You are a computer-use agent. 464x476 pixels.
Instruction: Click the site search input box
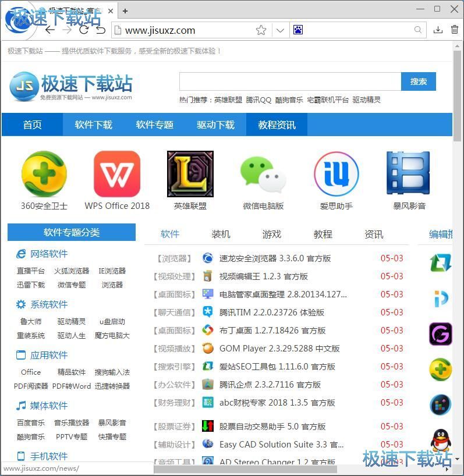click(x=290, y=81)
